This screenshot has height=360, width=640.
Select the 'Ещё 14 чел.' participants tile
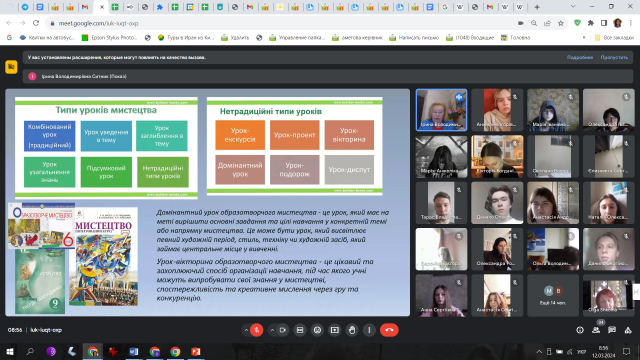point(553,295)
